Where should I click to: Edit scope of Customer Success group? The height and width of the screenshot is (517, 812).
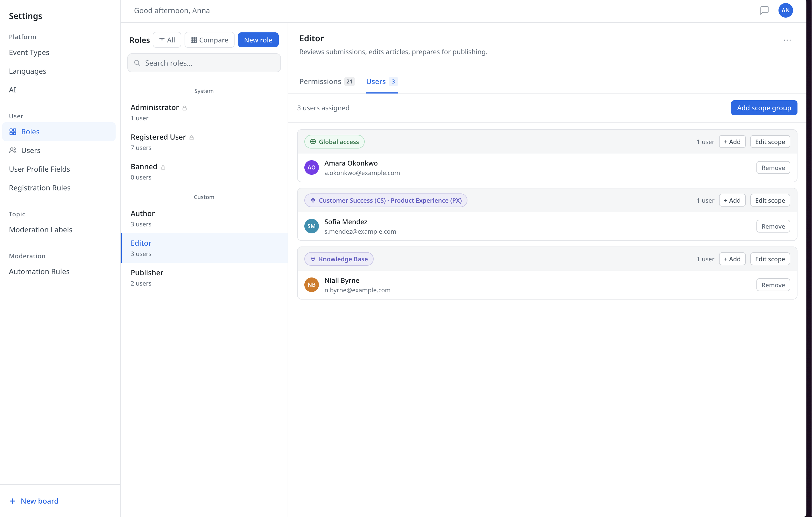coord(770,200)
